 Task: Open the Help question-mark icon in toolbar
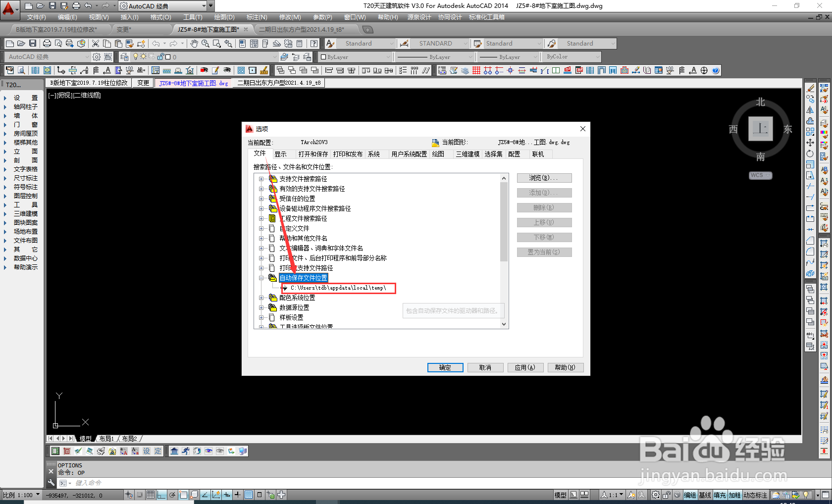(314, 44)
